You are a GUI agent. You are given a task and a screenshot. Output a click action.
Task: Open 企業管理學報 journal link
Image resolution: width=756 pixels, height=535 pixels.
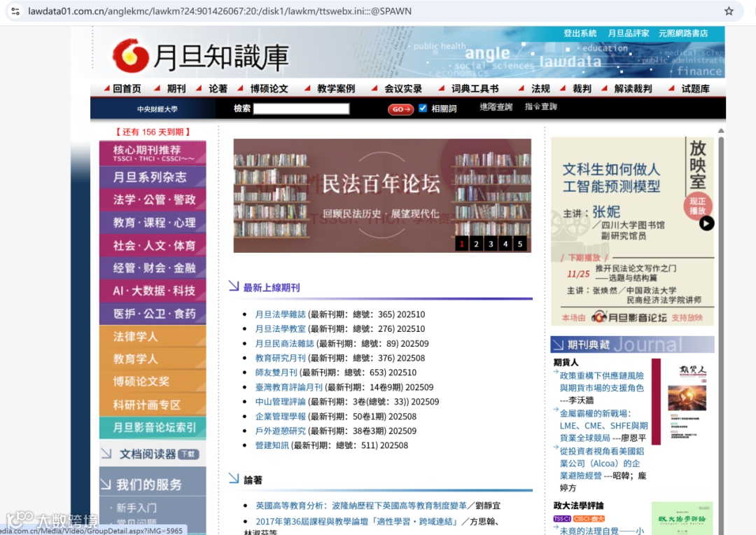point(280,417)
